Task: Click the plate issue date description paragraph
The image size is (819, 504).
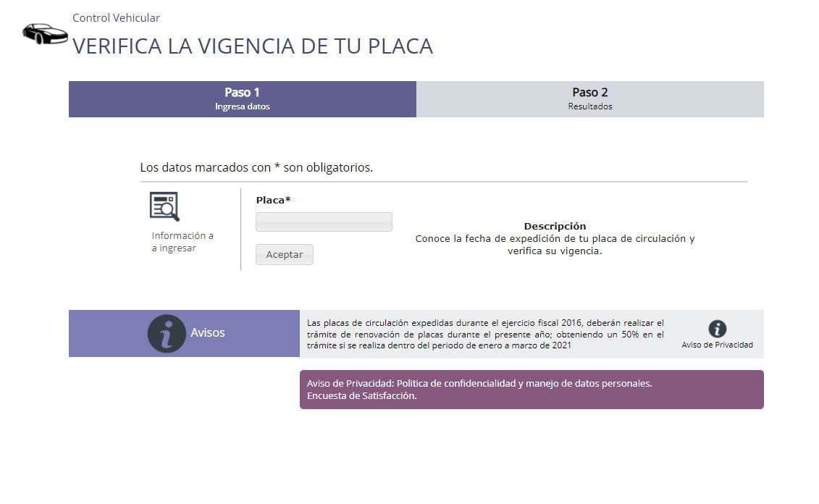Action: [x=555, y=245]
